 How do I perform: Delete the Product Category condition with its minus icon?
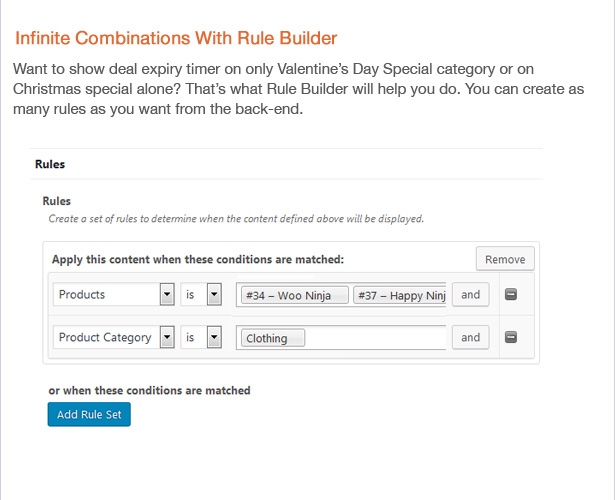point(511,337)
